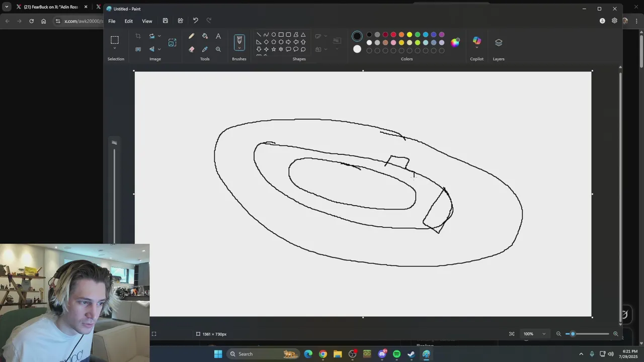Screen dimensions: 644x362
Task: Click the Fit to window icon
Action: pyautogui.click(x=512, y=334)
